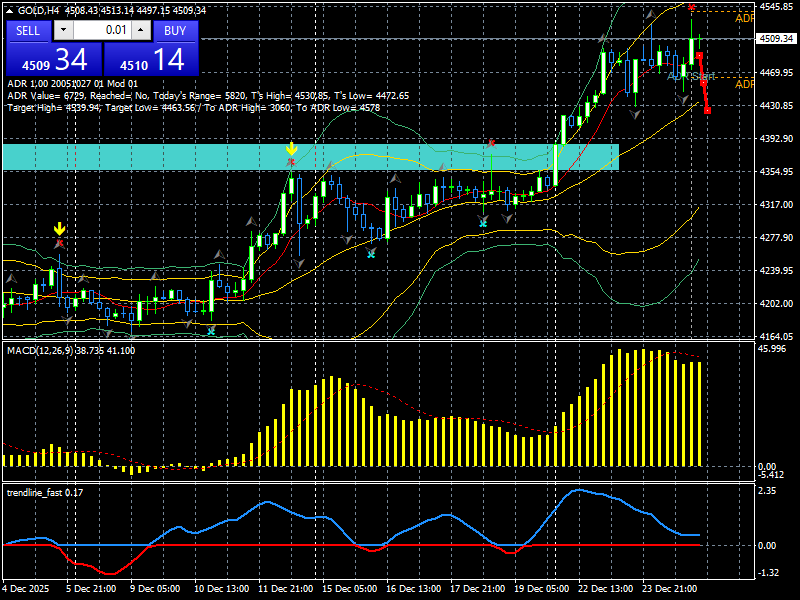The width and height of the screenshot is (800, 600).
Task: Click the trendline_fast 0.17 indicator label
Action: coord(45,492)
